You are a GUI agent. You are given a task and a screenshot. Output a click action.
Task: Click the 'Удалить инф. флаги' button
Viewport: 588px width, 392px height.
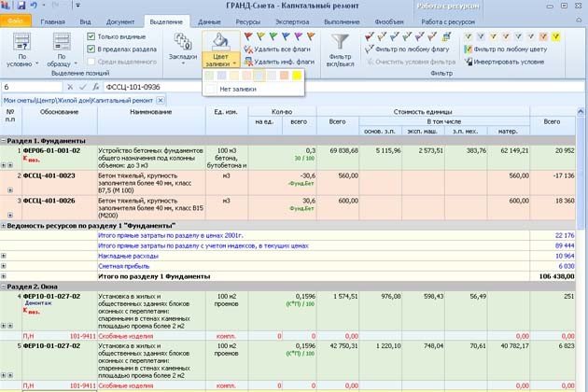click(x=282, y=63)
